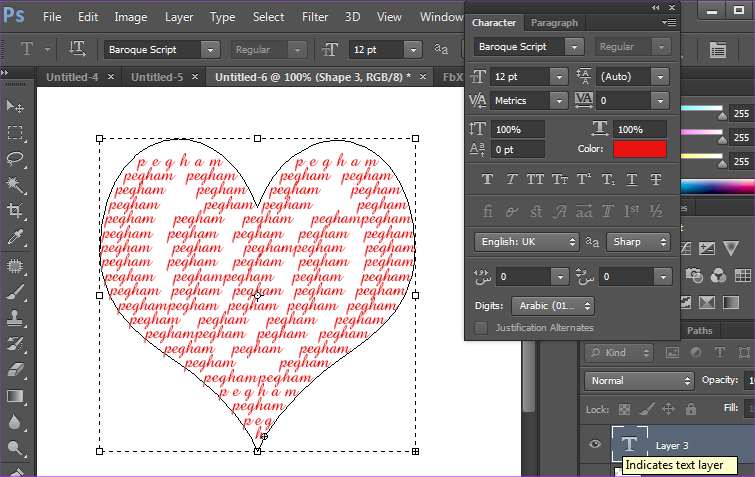The height and width of the screenshot is (477, 755).
Task: Expand the English: UK language dropdown
Action: [x=526, y=242]
